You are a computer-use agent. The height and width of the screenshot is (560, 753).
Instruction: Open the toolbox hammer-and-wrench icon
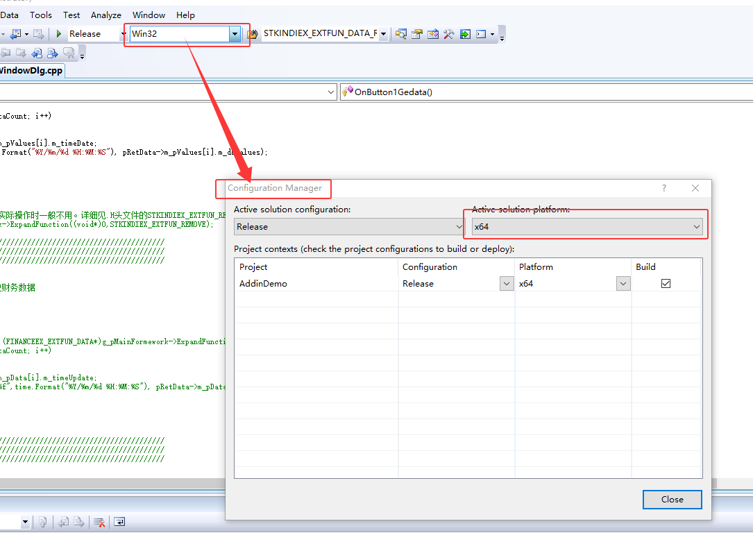click(448, 33)
